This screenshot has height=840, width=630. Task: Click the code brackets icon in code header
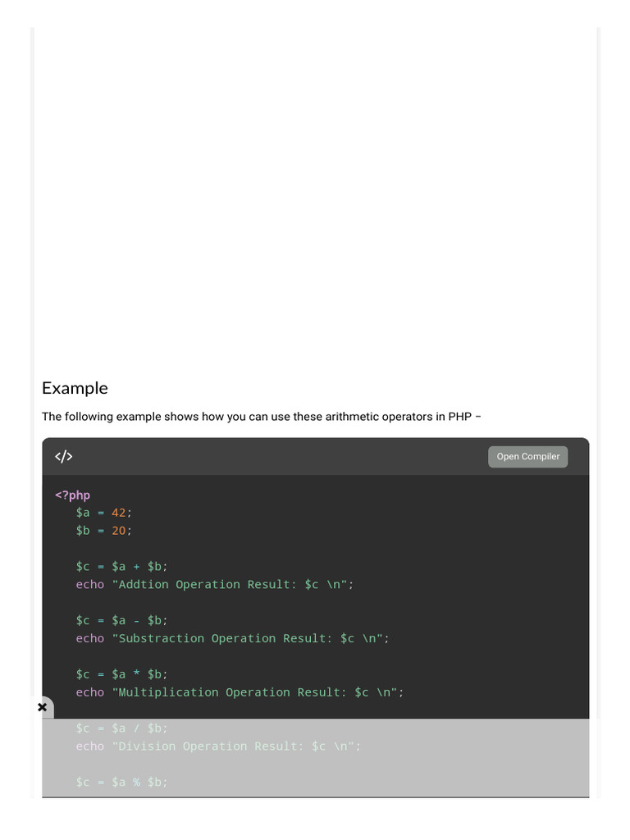[x=64, y=457]
